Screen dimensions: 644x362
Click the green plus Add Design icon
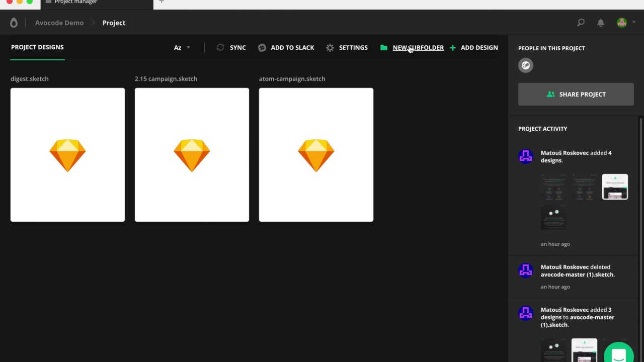pyautogui.click(x=453, y=48)
